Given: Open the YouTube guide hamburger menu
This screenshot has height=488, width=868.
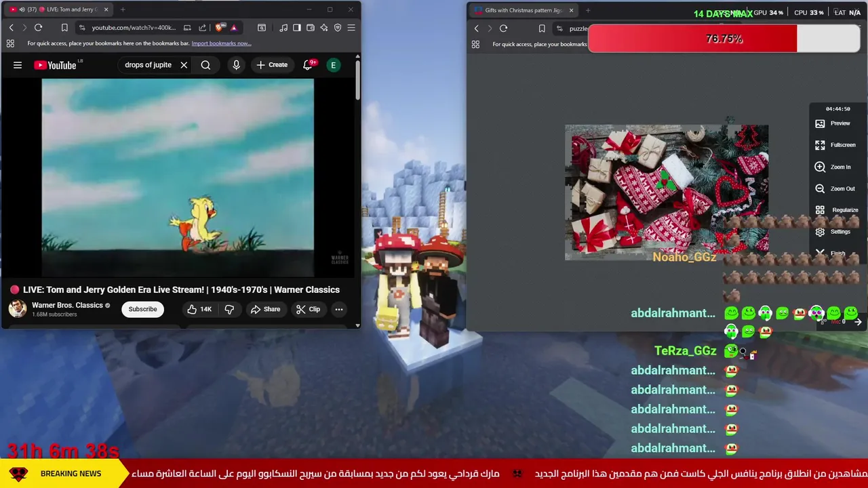Looking at the screenshot, I should coord(18,65).
